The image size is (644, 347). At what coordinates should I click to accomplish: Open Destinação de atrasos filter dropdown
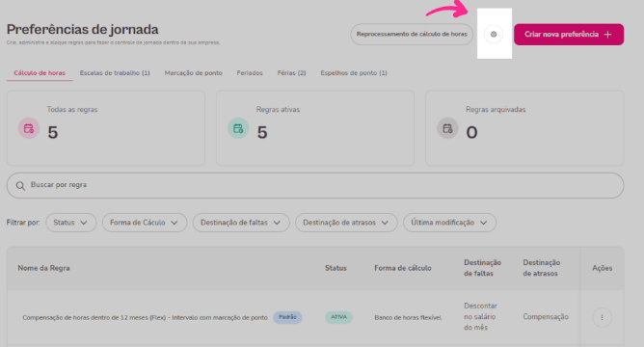tap(346, 223)
